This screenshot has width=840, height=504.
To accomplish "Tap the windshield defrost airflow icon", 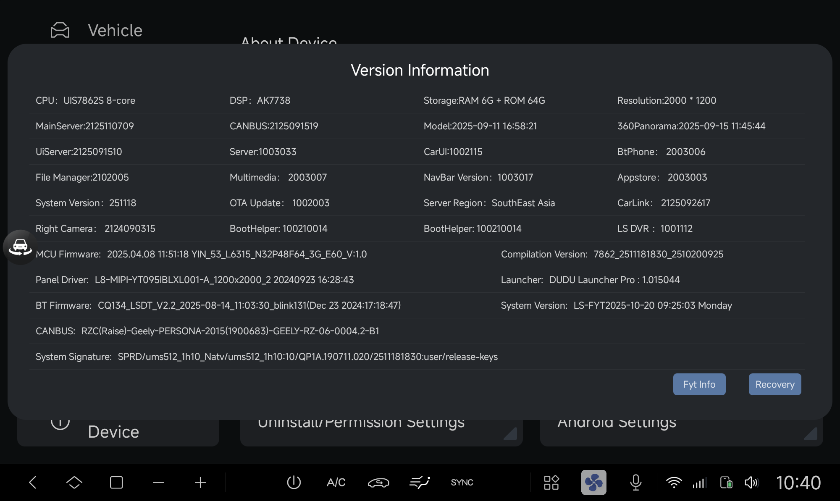I will pos(420,483).
